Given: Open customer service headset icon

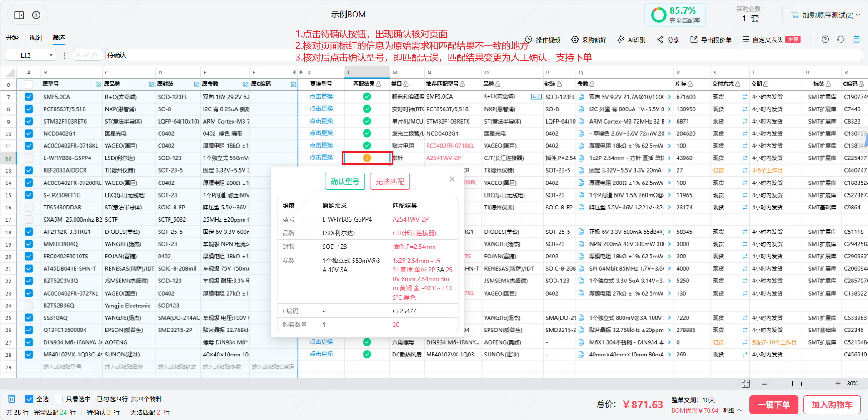Looking at the screenshot, I should 841,40.
